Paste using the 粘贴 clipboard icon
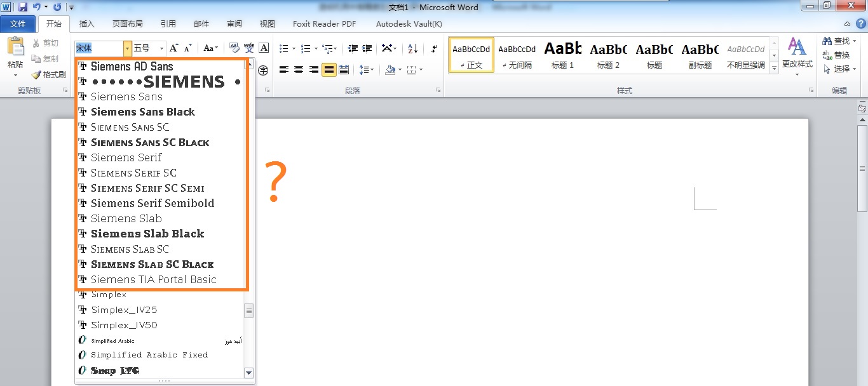The image size is (868, 386). click(x=15, y=47)
